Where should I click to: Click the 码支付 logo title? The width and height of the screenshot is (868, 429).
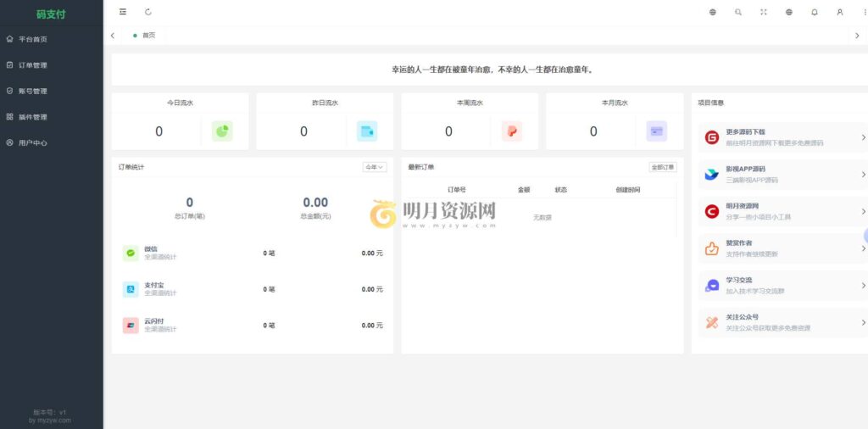(x=51, y=14)
